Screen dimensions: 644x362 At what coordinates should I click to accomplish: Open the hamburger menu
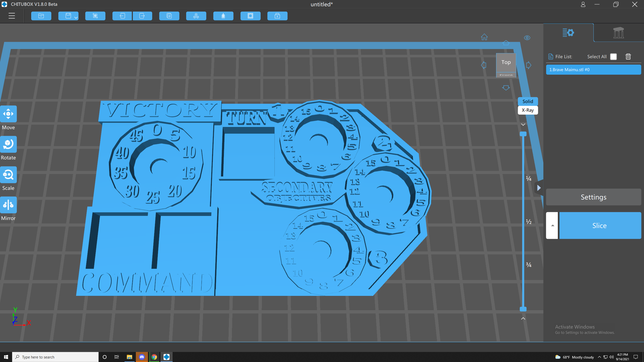click(12, 16)
